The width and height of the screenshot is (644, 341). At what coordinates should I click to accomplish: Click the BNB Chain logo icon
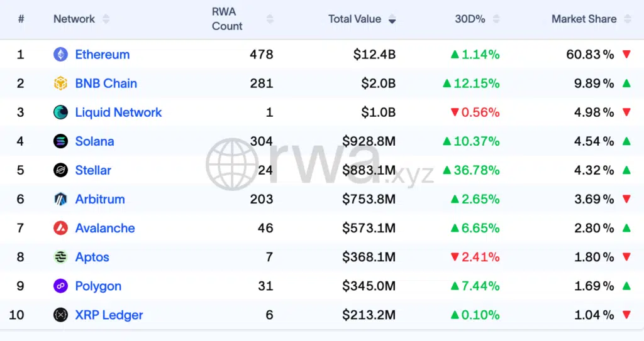[x=60, y=84]
